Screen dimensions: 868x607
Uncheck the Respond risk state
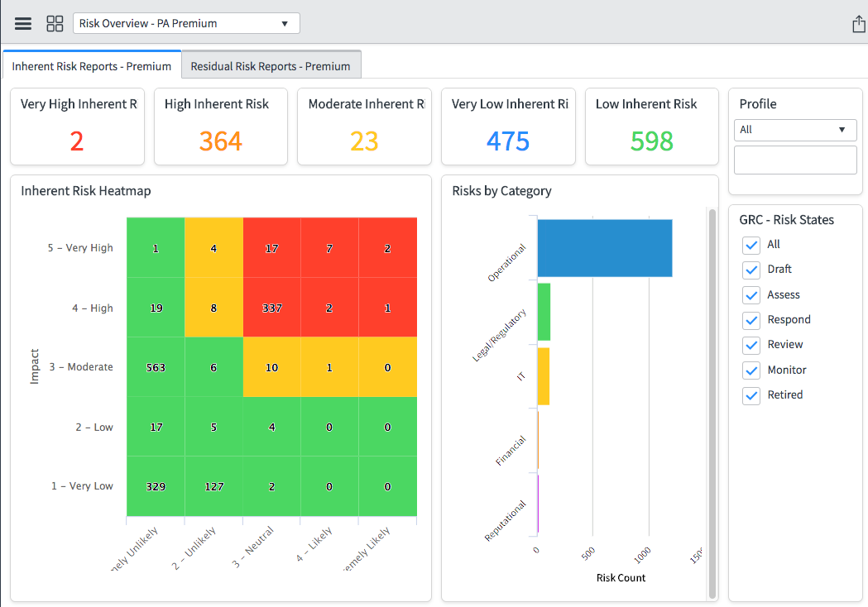(751, 320)
